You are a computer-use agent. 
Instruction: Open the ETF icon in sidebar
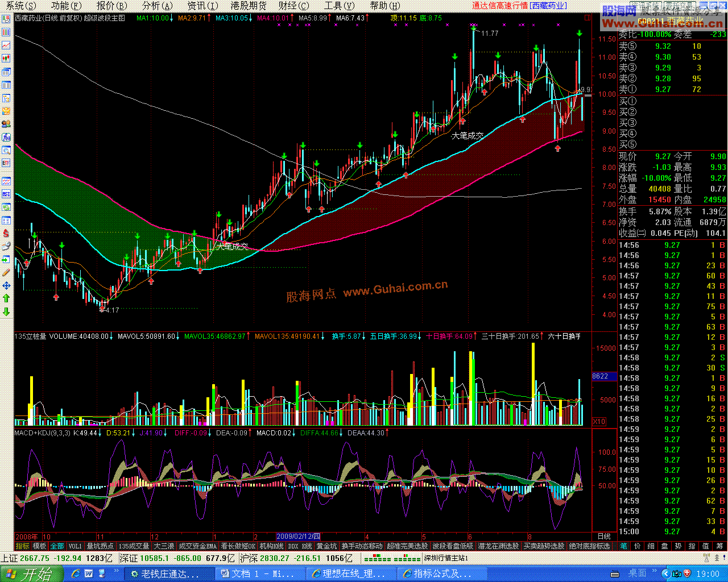[x=6, y=164]
